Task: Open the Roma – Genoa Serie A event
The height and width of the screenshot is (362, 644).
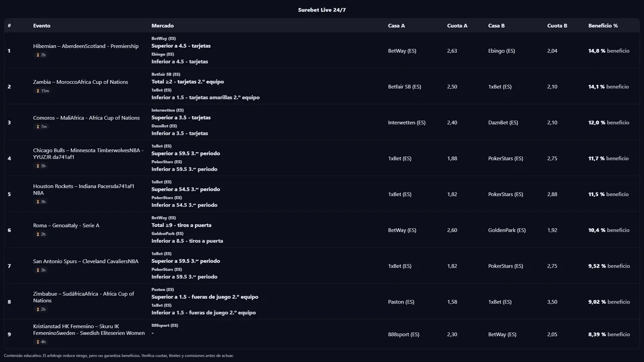Action: coord(66,226)
